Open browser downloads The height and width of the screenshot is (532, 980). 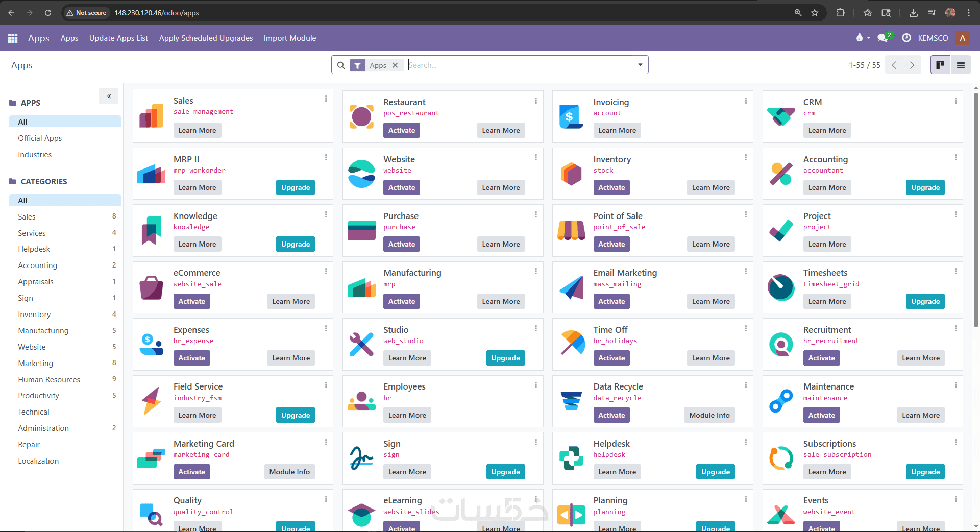914,13
